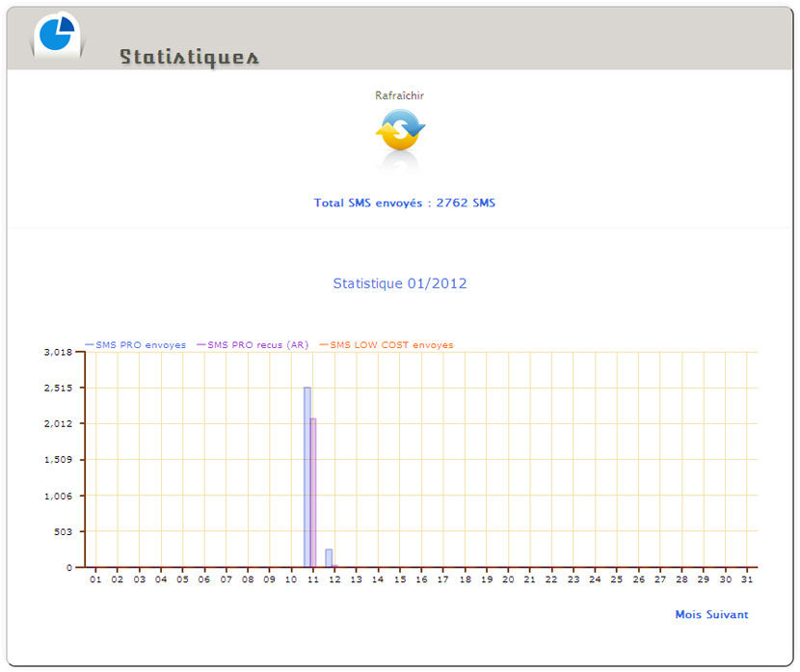Click the purple AR bar for day 11
800x672 pixels.
[x=313, y=493]
